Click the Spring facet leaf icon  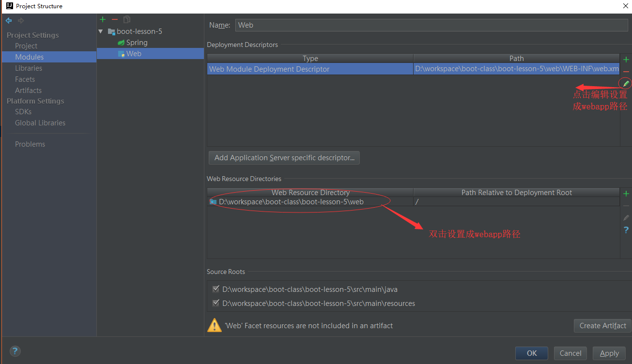121,43
